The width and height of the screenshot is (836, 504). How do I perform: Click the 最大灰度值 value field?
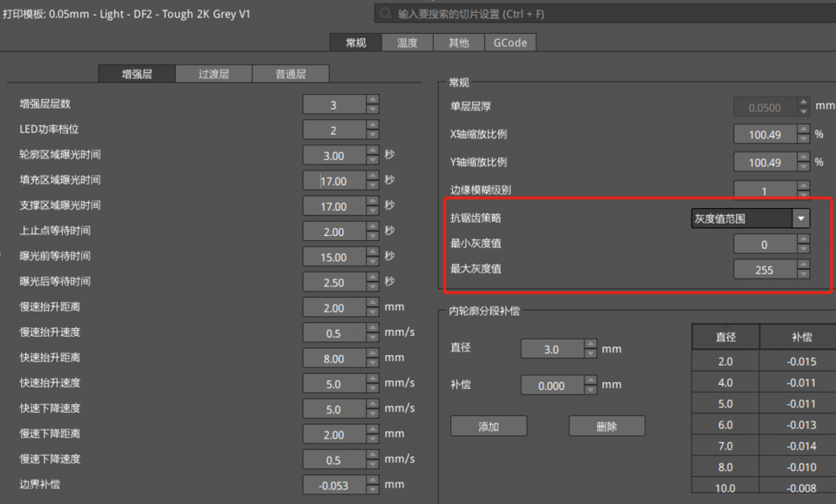point(765,269)
